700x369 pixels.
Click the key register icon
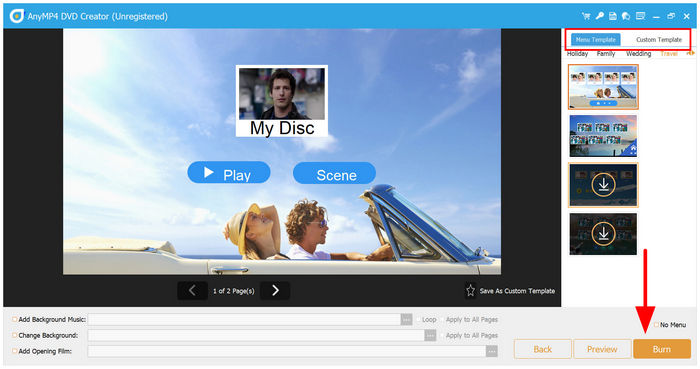pyautogui.click(x=599, y=16)
